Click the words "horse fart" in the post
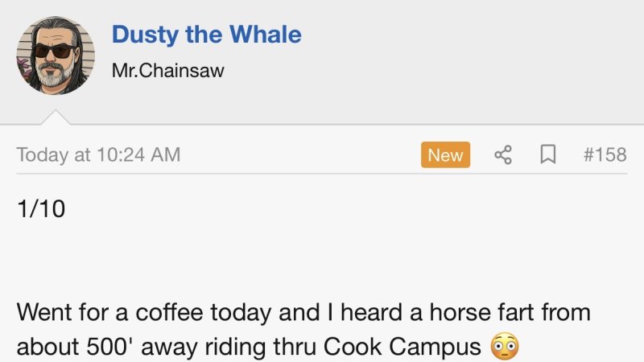Viewport: 644px width, 362px height. [456, 311]
